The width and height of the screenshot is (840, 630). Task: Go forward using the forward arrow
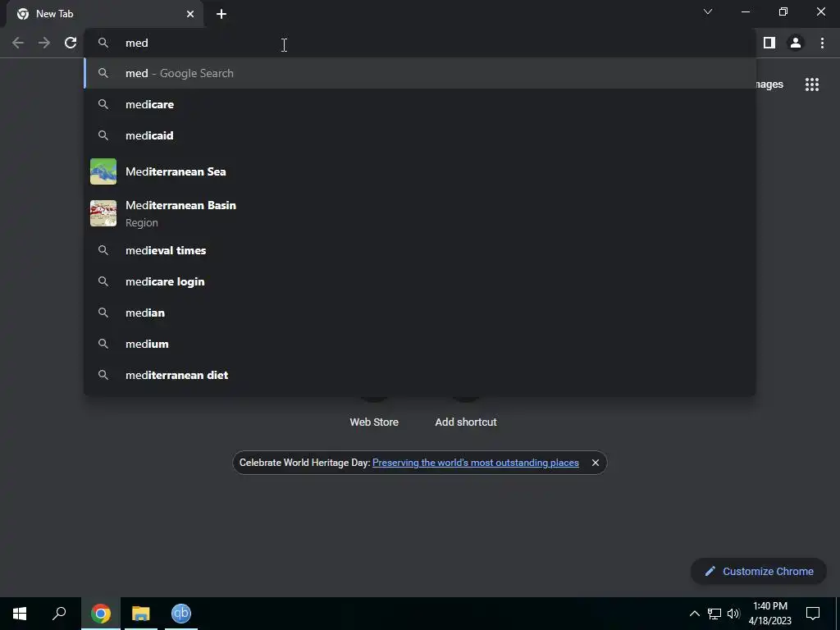click(44, 43)
